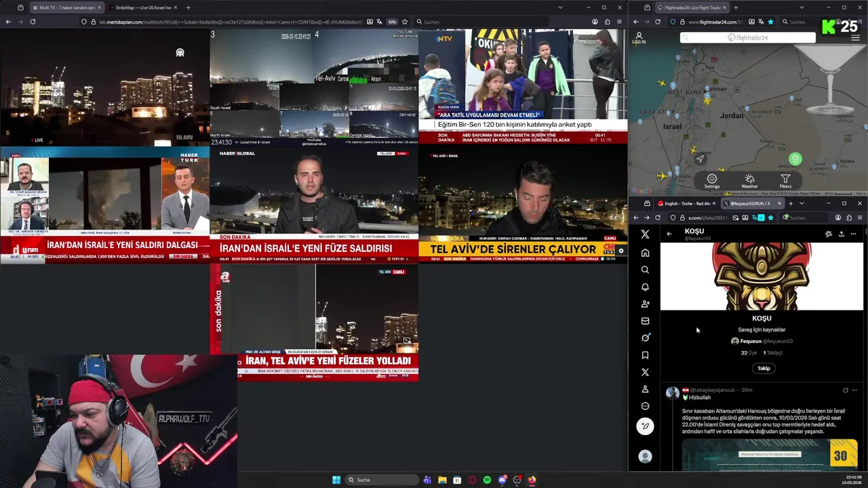Click the X logo at sidebar top

645,234
